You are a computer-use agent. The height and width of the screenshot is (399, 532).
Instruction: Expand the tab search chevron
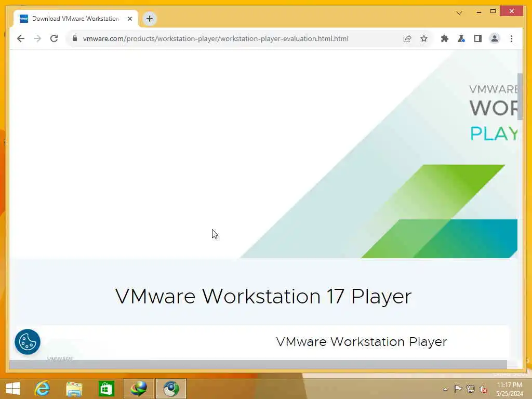459,13
